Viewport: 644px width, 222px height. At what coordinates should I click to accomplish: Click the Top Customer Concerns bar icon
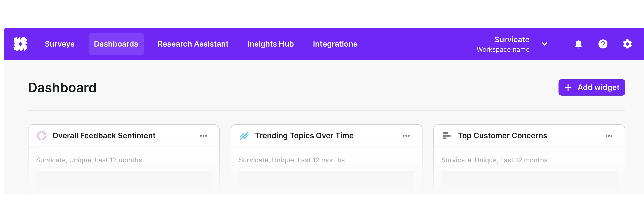[x=447, y=136]
